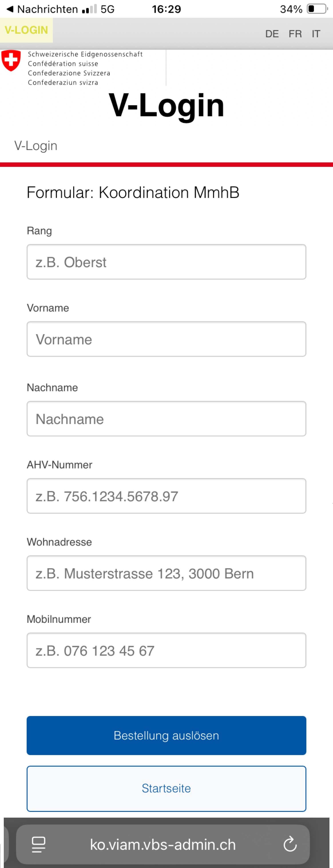Click the Startseite button
The image size is (333, 868).
coord(166,789)
